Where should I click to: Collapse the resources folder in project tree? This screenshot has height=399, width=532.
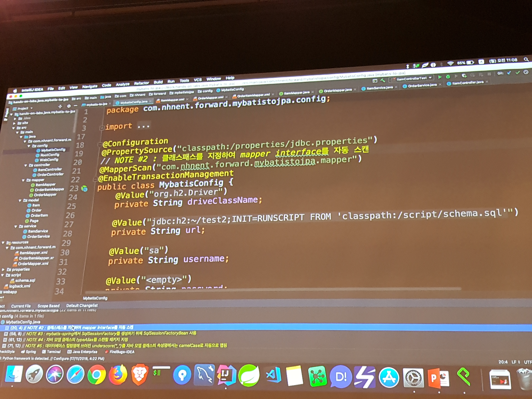click(3, 243)
